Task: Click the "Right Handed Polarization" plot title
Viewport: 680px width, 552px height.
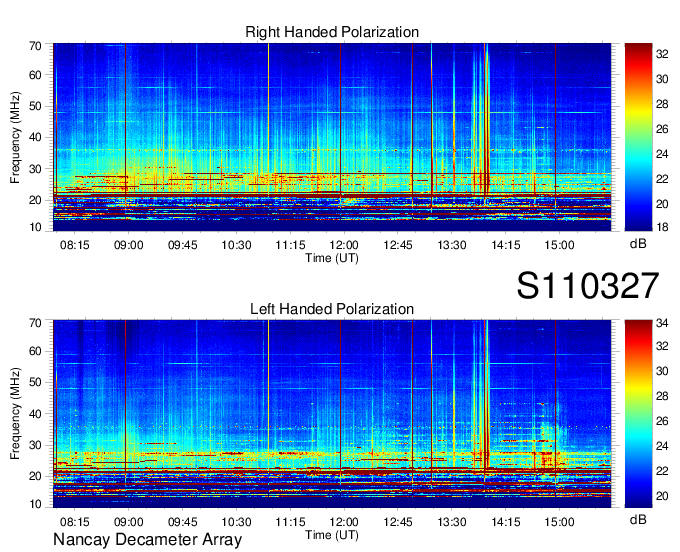Action: click(332, 32)
